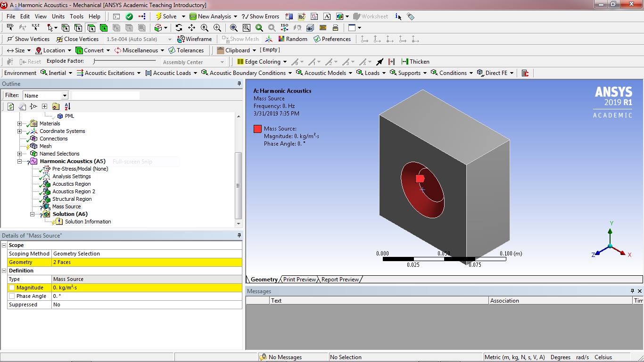
Task: Click the red Mass Source legend swatch
Action: (x=257, y=129)
